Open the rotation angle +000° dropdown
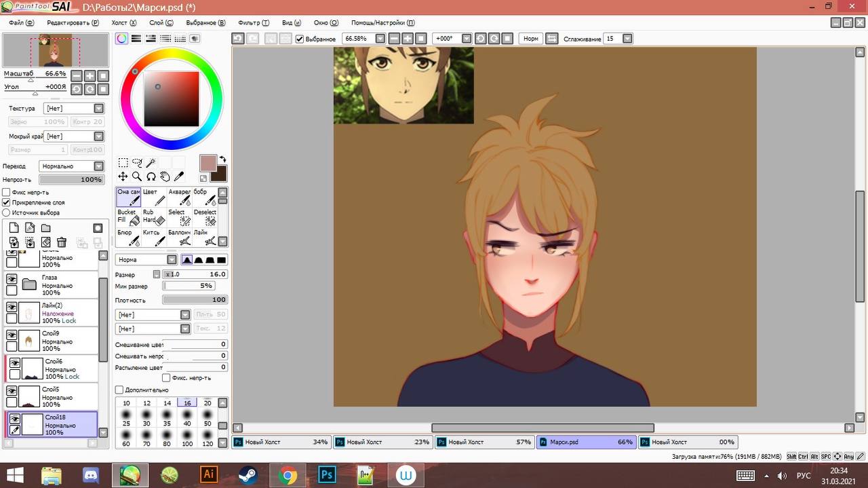868x488 pixels. 467,39
